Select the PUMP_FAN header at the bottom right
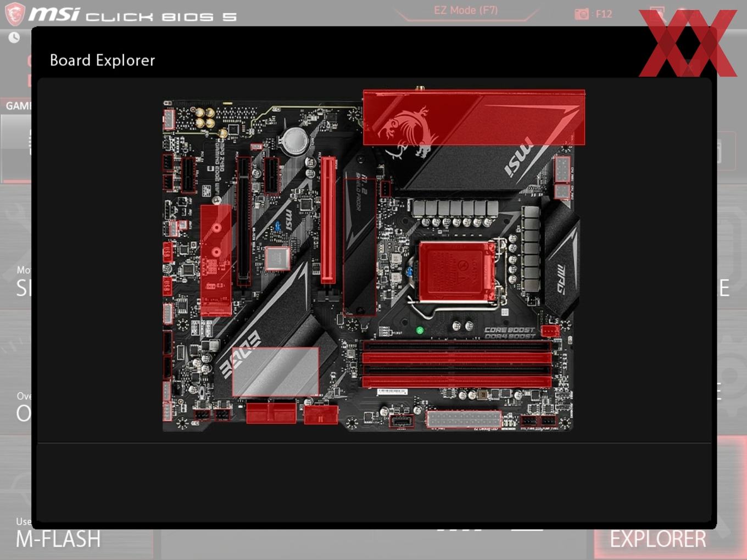The height and width of the screenshot is (560, 747). [x=549, y=421]
